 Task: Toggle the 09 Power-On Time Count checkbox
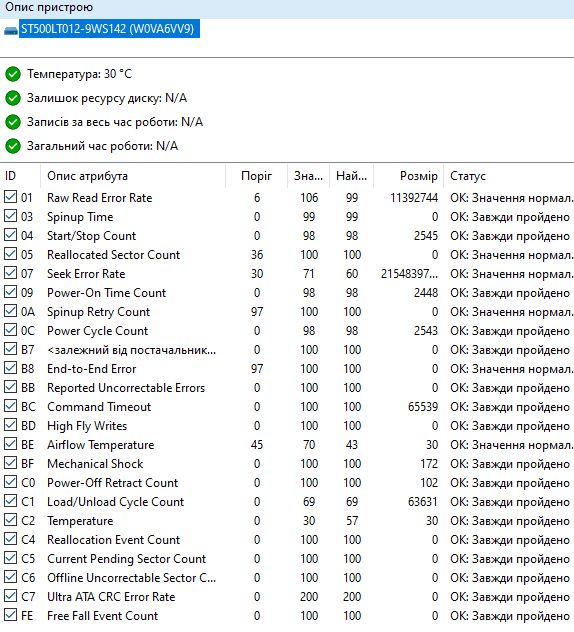10,292
